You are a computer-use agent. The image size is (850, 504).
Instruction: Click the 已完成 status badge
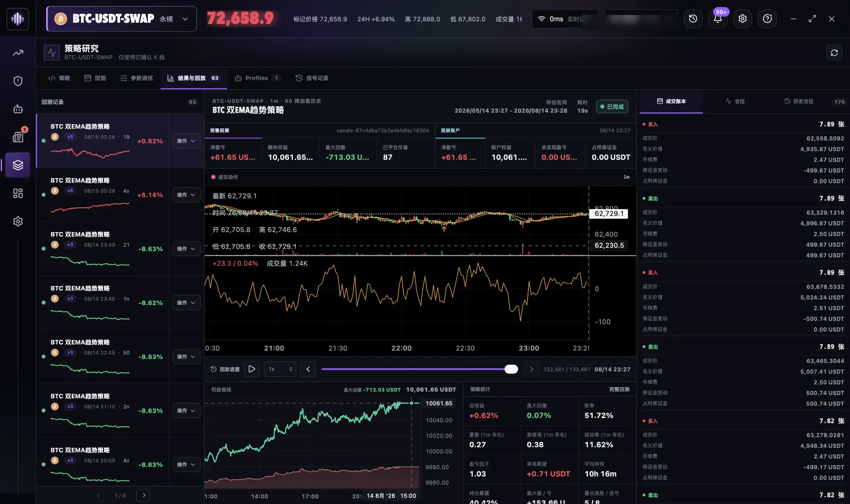[612, 107]
